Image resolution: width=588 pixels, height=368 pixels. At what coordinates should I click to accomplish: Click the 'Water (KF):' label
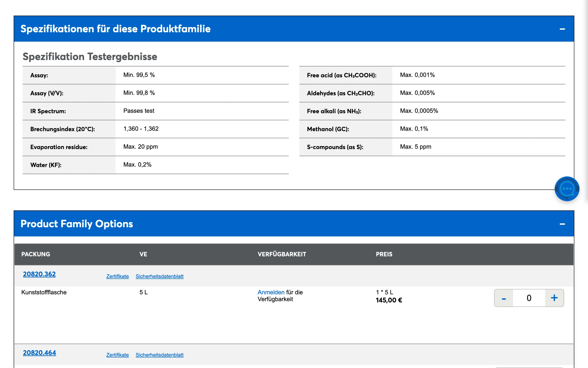46,165
